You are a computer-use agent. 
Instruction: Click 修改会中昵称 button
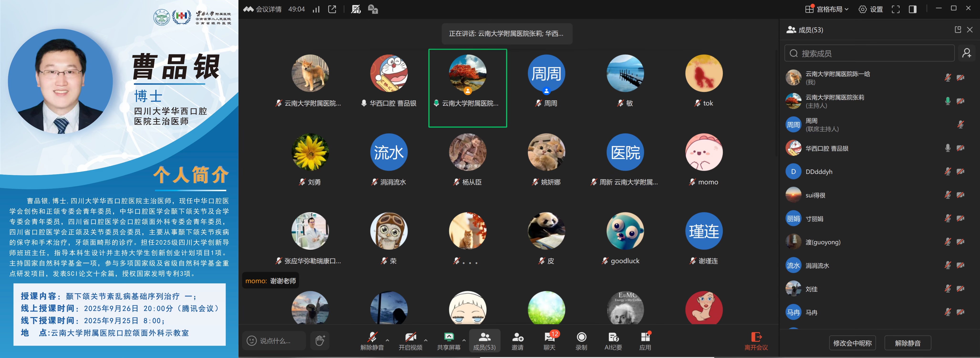pos(852,343)
